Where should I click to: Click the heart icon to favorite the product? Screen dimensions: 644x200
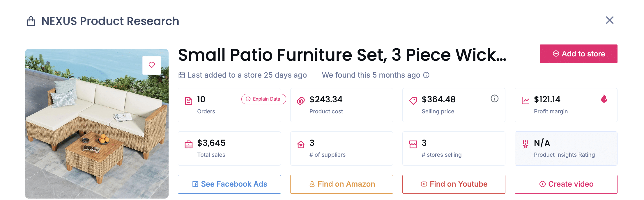coord(151,65)
